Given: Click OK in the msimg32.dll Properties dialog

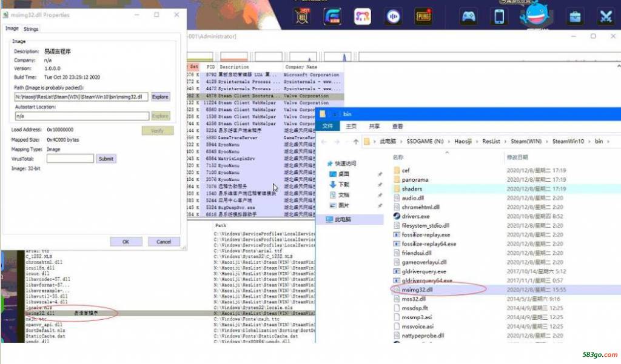Looking at the screenshot, I should click(126, 242).
